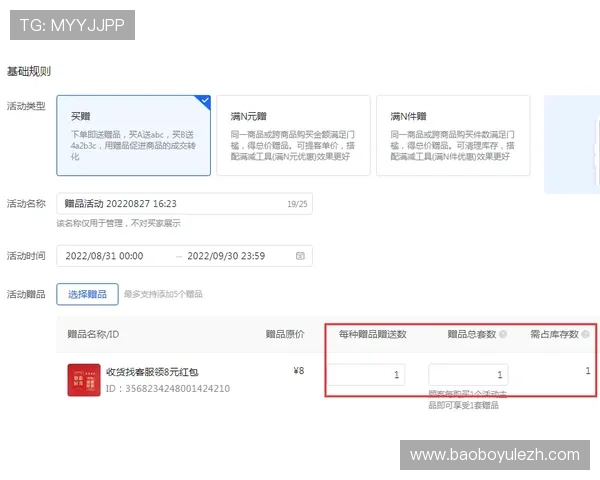The height and width of the screenshot is (480, 600).
Task: Select the 买赠 activity type card
Action: (x=133, y=136)
